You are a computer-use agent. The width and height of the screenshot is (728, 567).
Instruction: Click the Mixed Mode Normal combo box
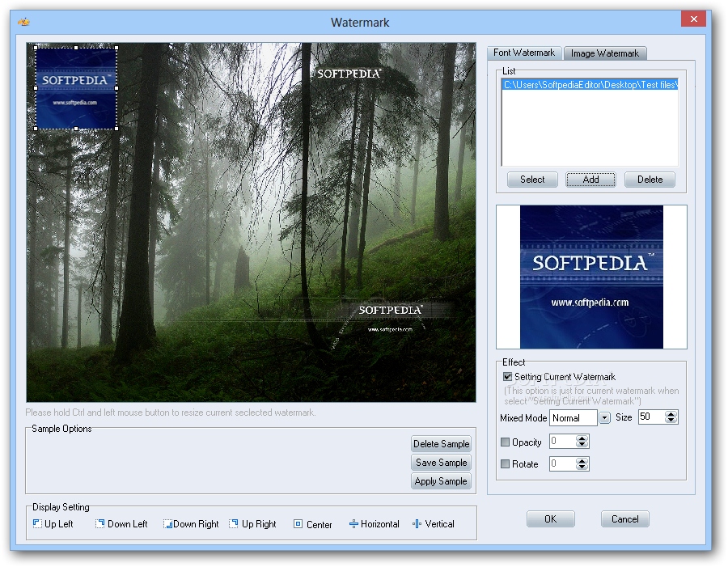click(574, 418)
